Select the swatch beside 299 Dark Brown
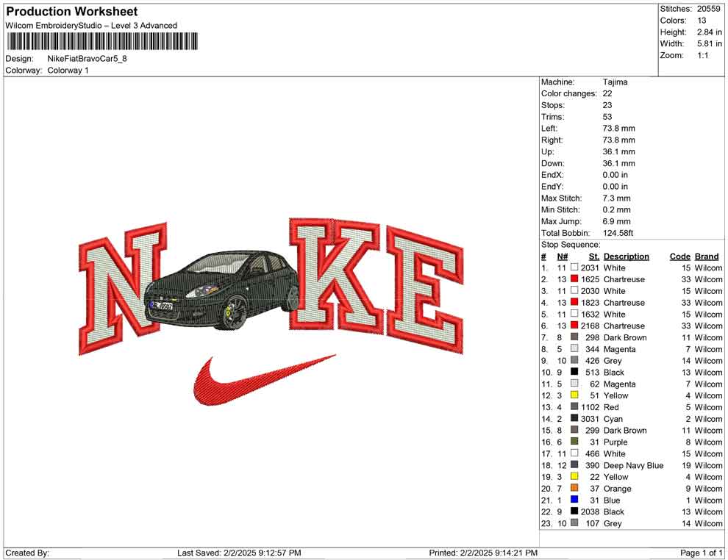The image size is (728, 560). coord(574,430)
